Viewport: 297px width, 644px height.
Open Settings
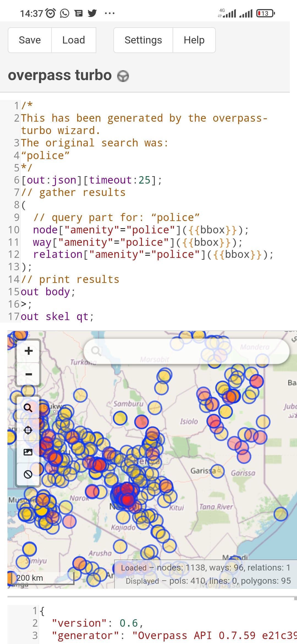(x=143, y=40)
